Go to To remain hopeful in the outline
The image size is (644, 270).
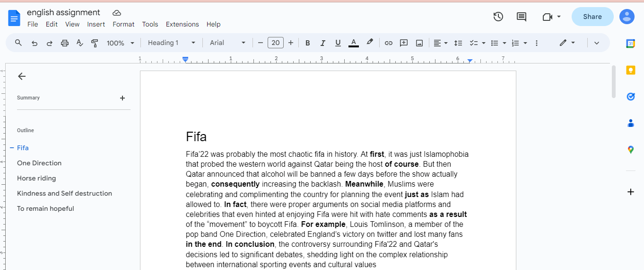tap(45, 208)
